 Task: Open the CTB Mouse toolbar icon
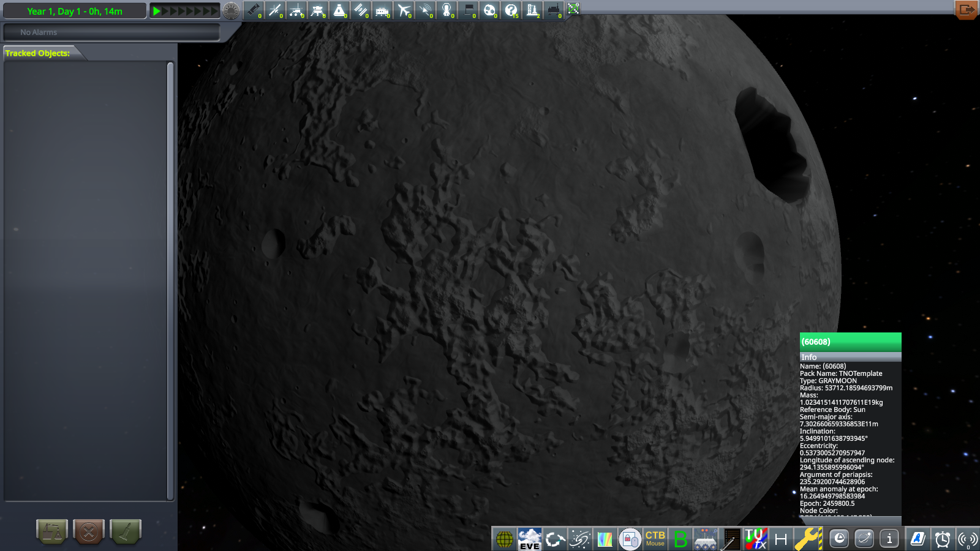click(x=655, y=539)
